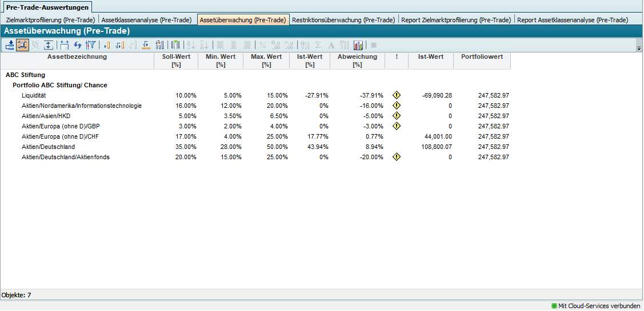Click the vertical fit height toolbar icon
Screen dimensions: 644x311
click(49, 45)
